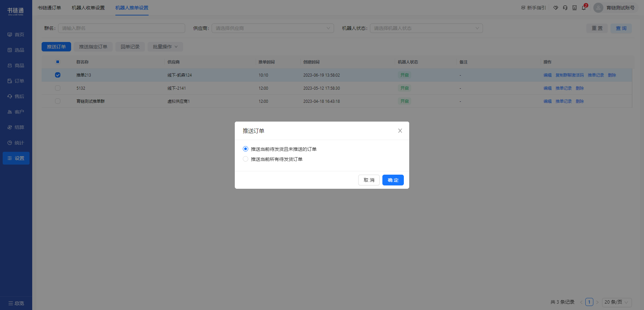
Task: Click the document icon in top bar
Action: (x=575, y=8)
